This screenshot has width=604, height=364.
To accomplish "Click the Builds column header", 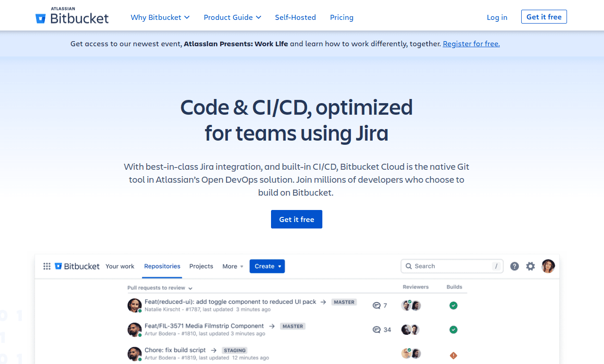I will point(454,287).
